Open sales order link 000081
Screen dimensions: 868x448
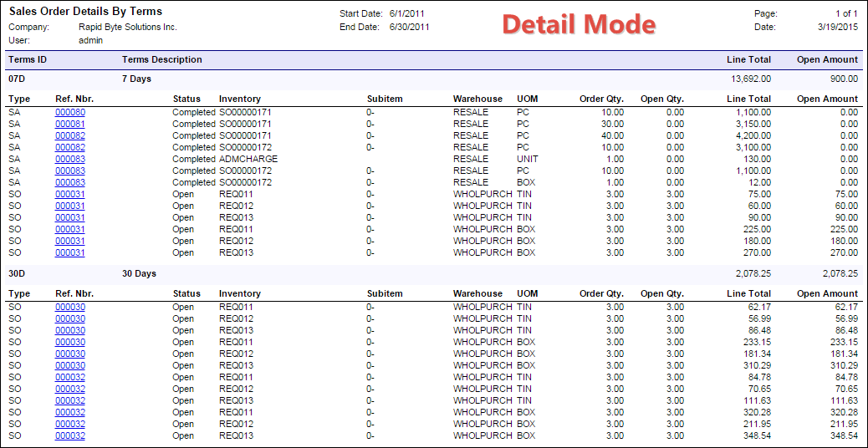coord(70,124)
